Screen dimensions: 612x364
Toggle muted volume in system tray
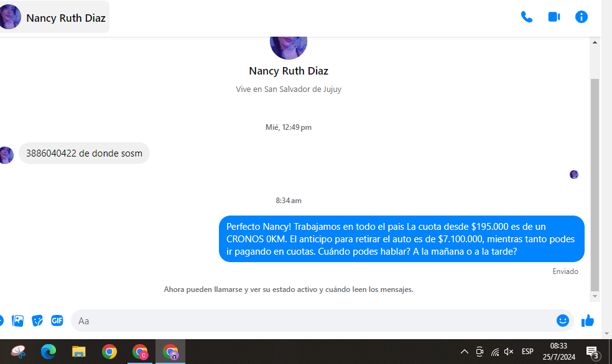[x=509, y=352]
